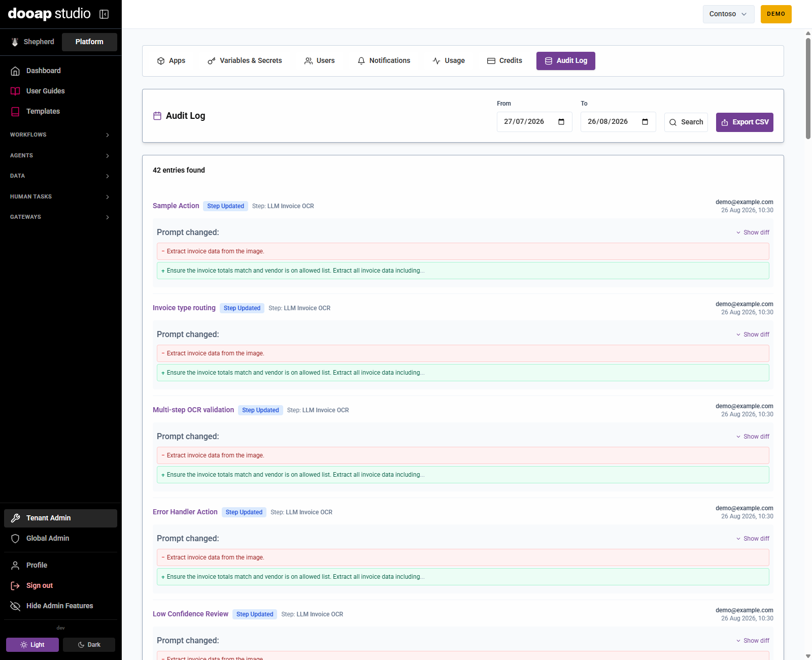Show diff for Sample Action entry

[753, 233]
